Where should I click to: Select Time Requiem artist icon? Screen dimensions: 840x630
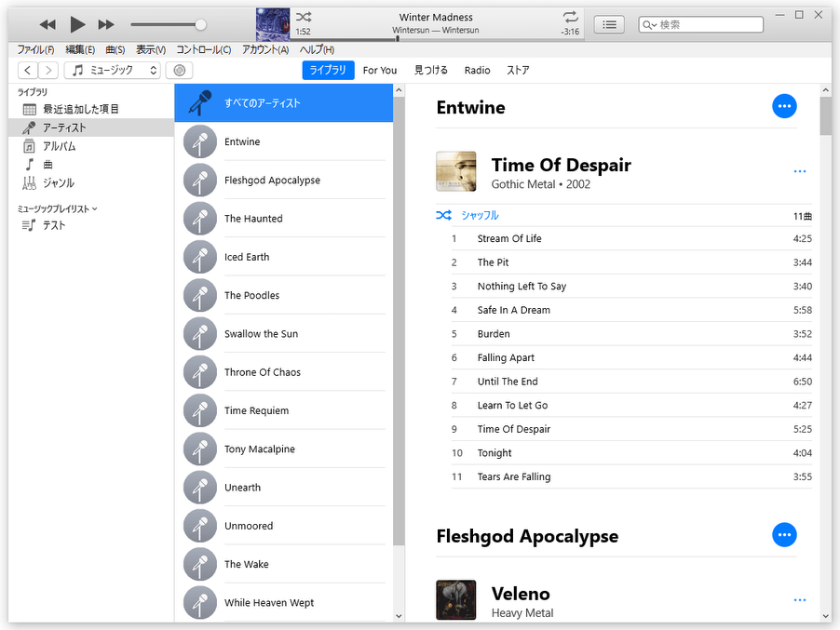click(200, 410)
